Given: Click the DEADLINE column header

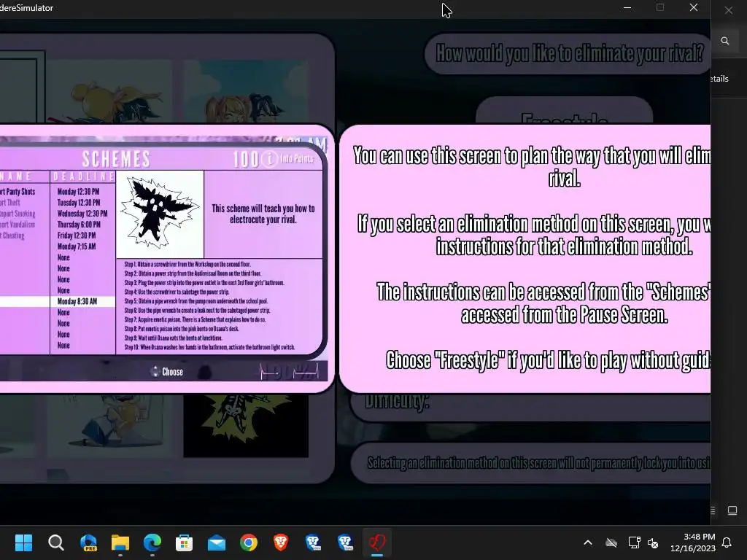Looking at the screenshot, I should [x=83, y=176].
